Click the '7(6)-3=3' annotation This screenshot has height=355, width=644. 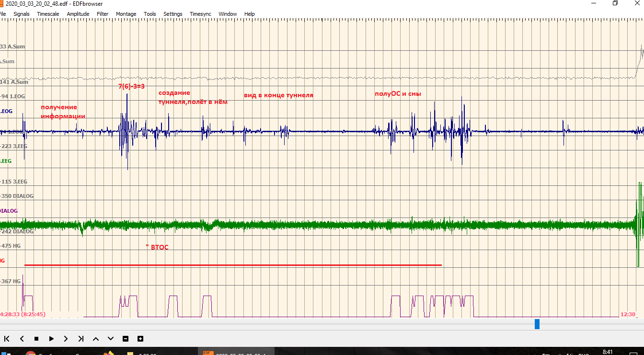[x=131, y=86]
